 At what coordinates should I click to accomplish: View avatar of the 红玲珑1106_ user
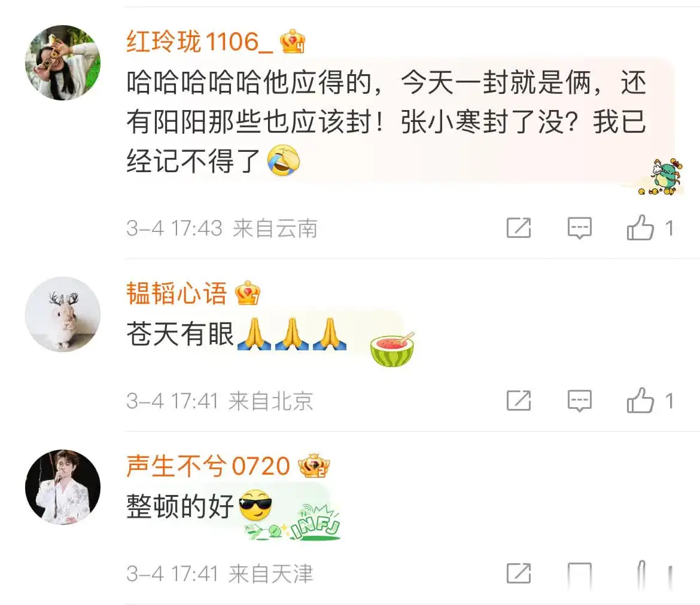(x=62, y=62)
